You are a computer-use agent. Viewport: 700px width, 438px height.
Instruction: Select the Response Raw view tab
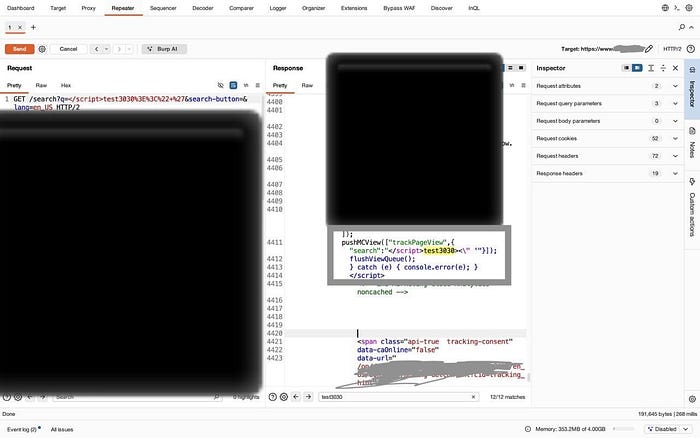(x=307, y=85)
